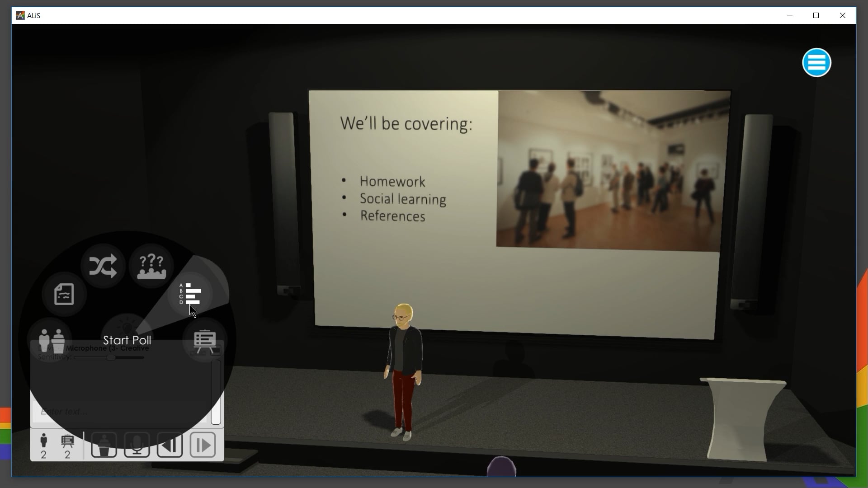The image size is (868, 488).
Task: Toggle the person counter showing 2
Action: pyautogui.click(x=43, y=445)
